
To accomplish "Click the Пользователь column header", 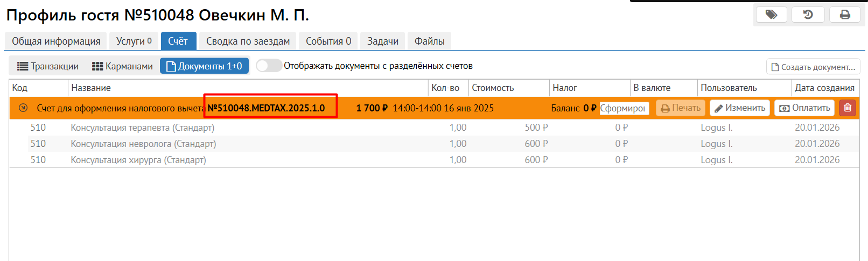I will pyautogui.click(x=745, y=88).
